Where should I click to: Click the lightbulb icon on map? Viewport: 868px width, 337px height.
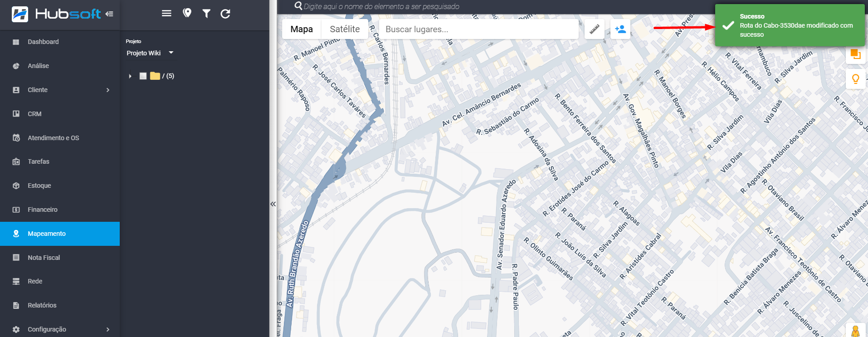pos(856,79)
